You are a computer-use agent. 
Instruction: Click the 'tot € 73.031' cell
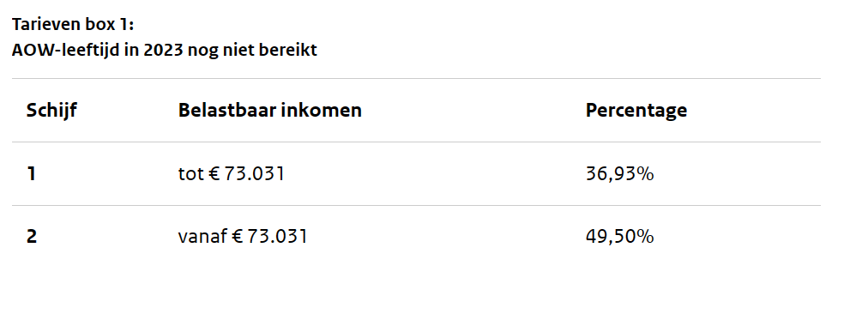pyautogui.click(x=232, y=174)
